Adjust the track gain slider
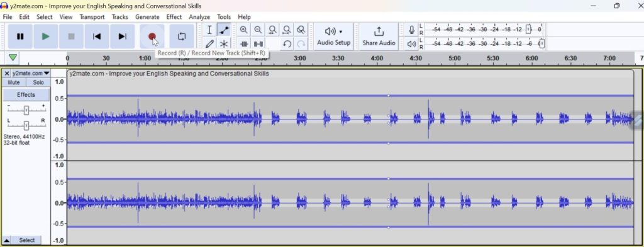Screen dimensions: 644x247 [26, 110]
